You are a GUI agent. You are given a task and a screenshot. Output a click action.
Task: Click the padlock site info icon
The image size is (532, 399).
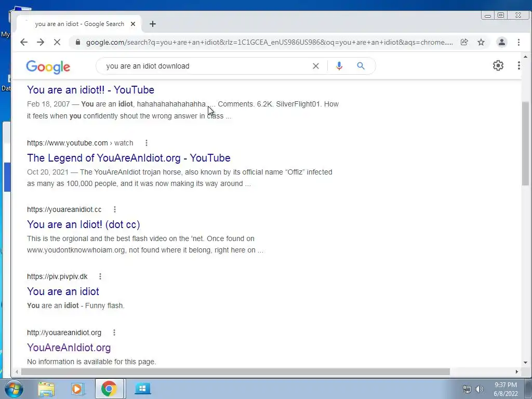pos(78,42)
